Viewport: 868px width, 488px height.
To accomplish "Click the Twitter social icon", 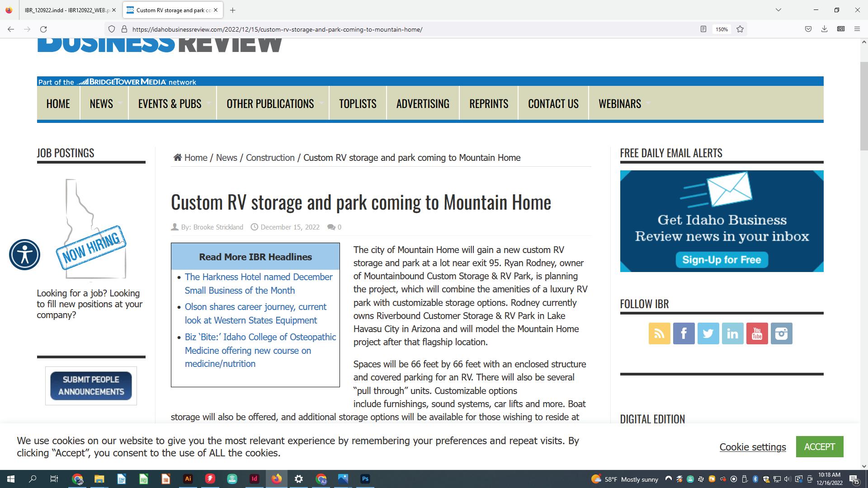I will [708, 333].
